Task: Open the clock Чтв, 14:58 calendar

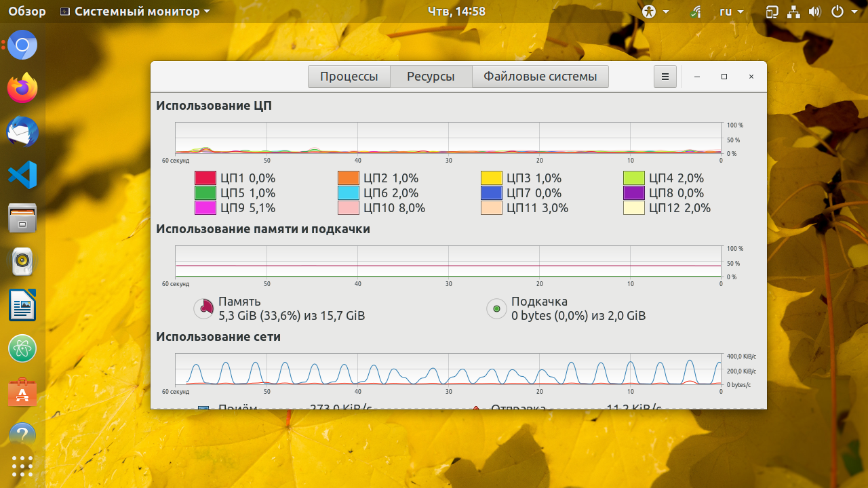Action: (x=457, y=12)
